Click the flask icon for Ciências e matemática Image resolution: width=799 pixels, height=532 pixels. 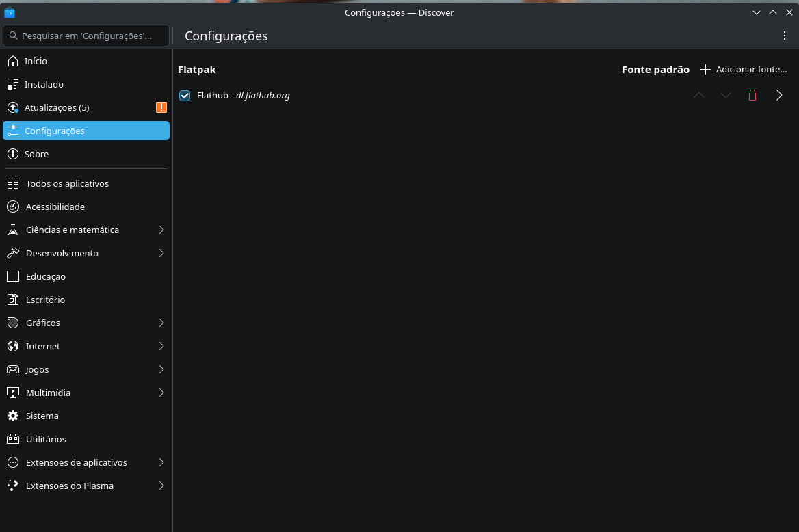click(12, 230)
